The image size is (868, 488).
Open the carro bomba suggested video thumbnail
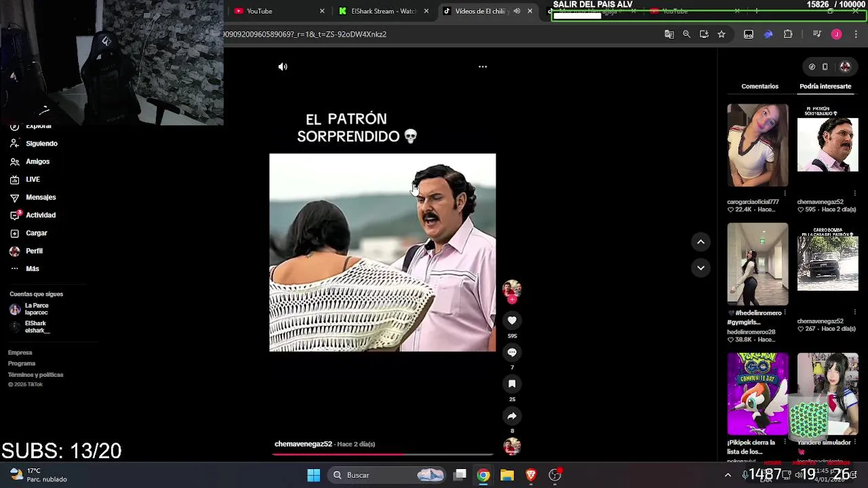point(827,264)
